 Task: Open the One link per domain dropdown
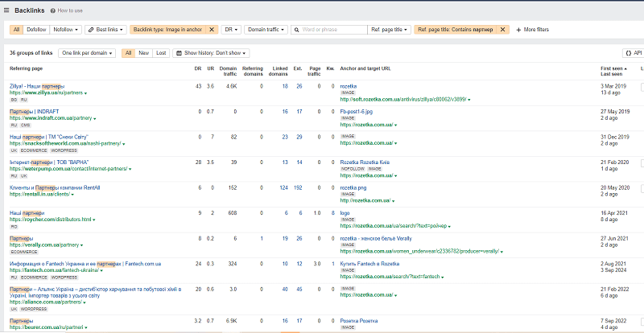pos(87,53)
